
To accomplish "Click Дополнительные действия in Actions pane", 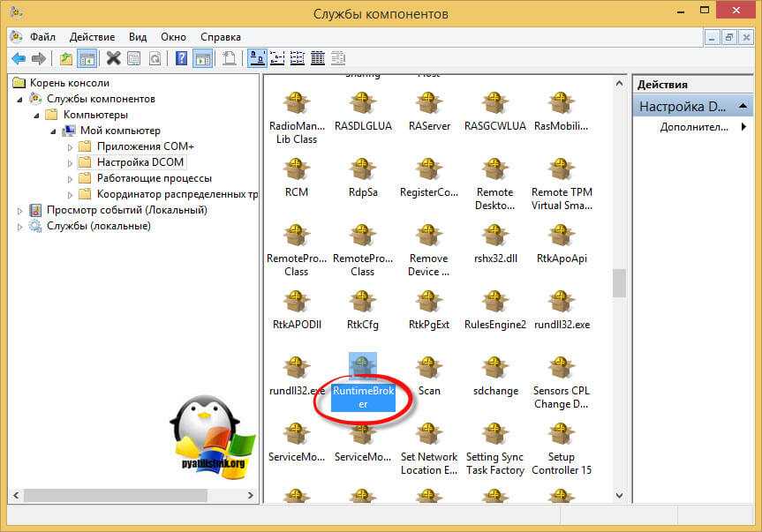I will point(693,127).
